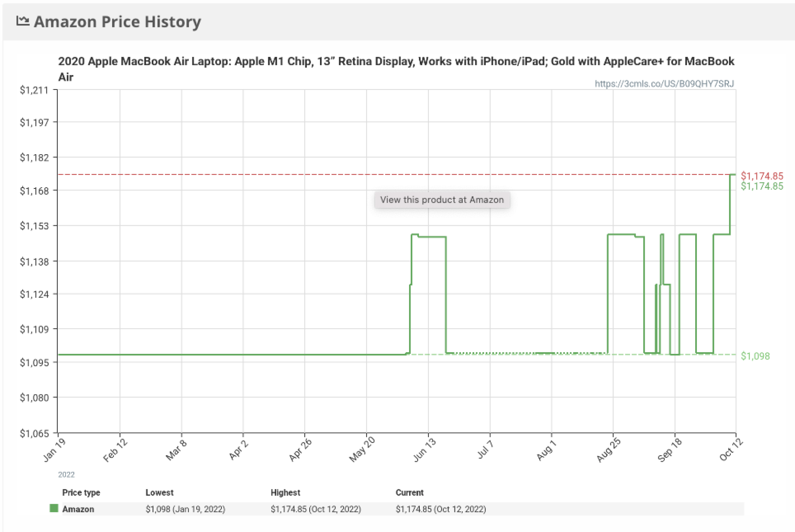Click the Amazon price type row label
The image size is (795, 532).
pos(78,509)
